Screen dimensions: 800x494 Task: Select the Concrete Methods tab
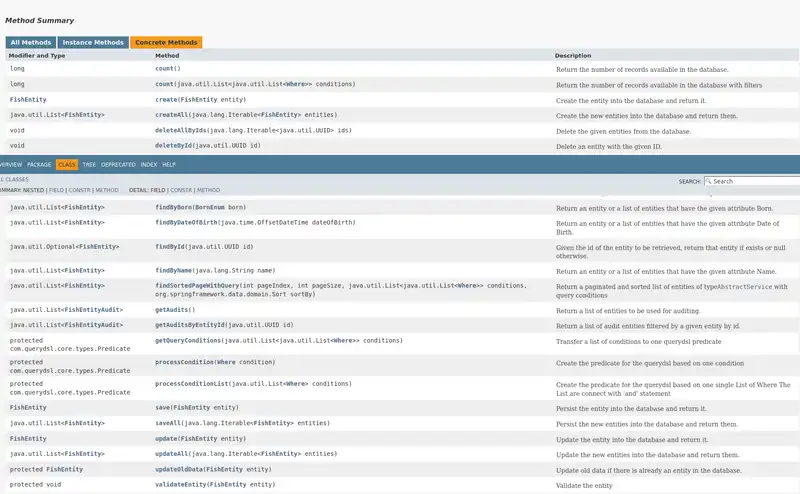[x=166, y=43]
